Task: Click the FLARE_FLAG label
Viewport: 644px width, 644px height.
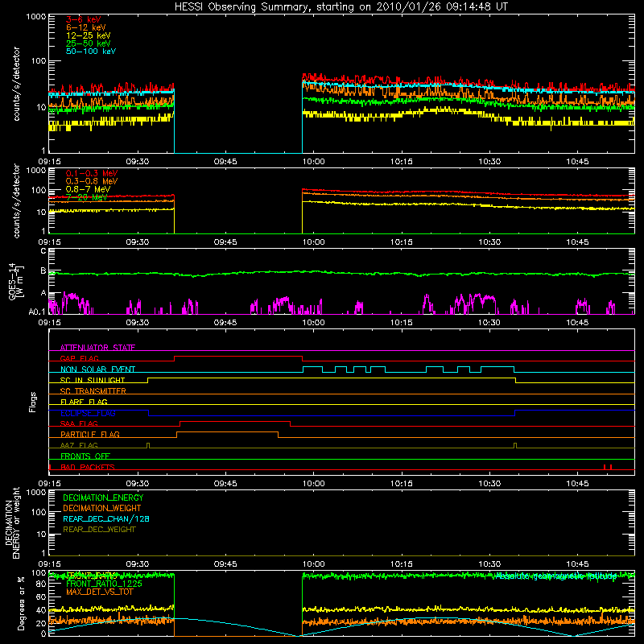Action: 84,402
